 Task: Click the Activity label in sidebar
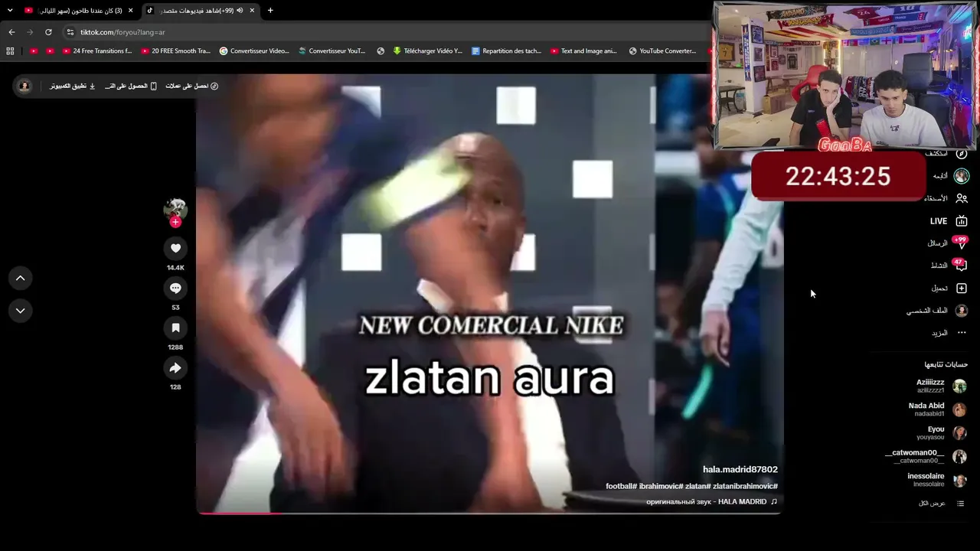939,266
